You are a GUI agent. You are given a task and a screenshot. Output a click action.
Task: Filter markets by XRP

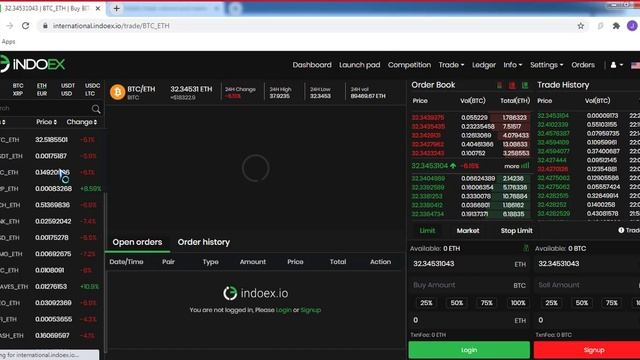coord(18,93)
